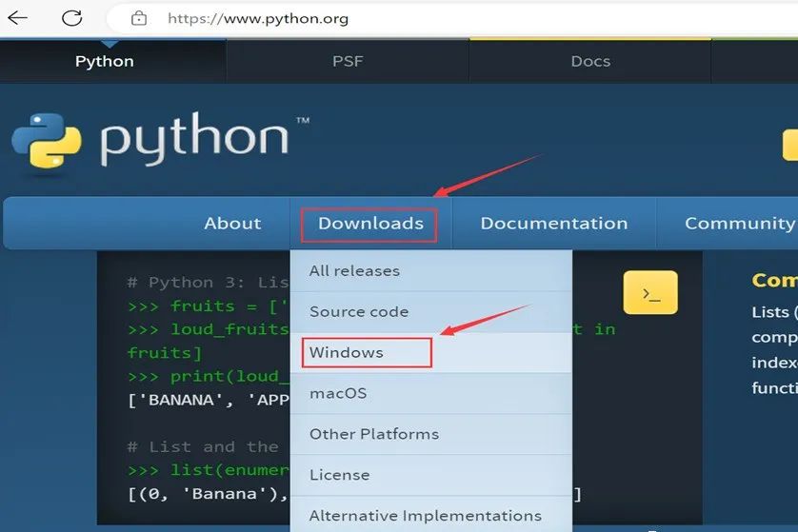This screenshot has width=798, height=532.
Task: Open the Community menu
Action: [740, 224]
